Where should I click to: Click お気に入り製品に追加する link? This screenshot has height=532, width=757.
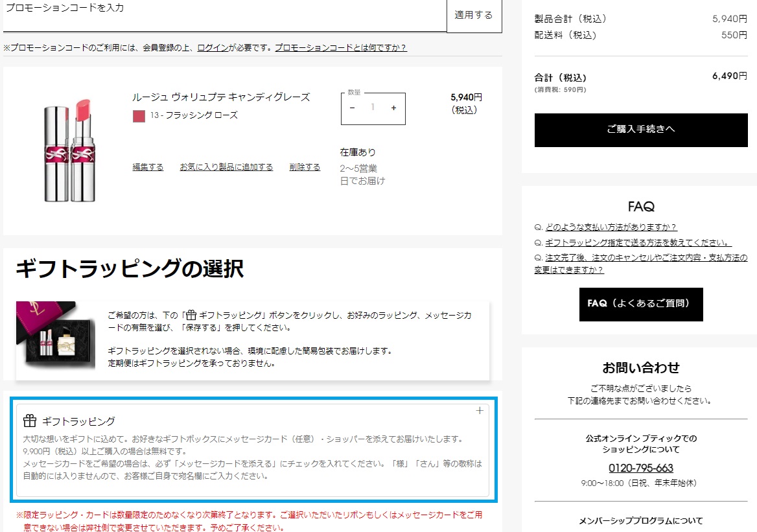(x=226, y=167)
